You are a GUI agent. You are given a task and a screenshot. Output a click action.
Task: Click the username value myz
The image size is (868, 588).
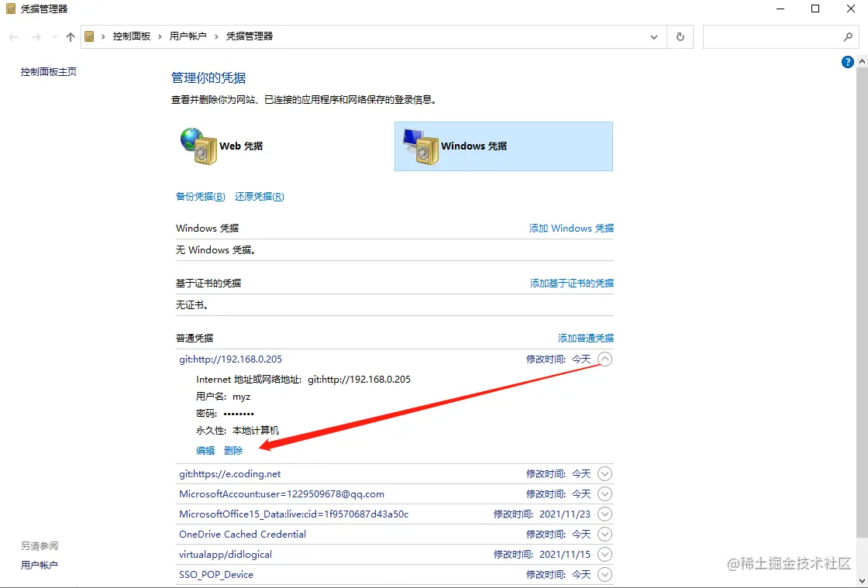(241, 397)
